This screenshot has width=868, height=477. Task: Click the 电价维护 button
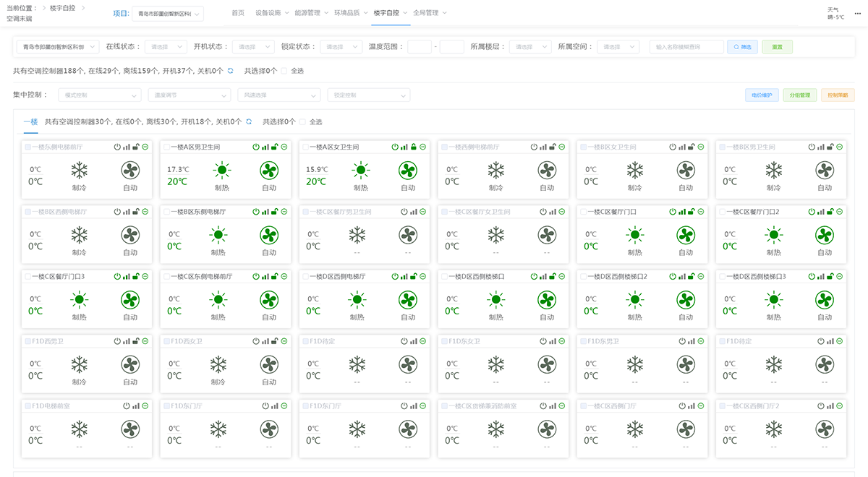point(762,95)
